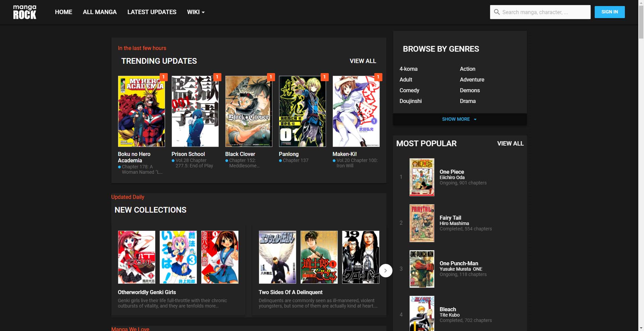Open Chapter 152: Meddlesome link
This screenshot has width=644, height=331.
click(244, 163)
